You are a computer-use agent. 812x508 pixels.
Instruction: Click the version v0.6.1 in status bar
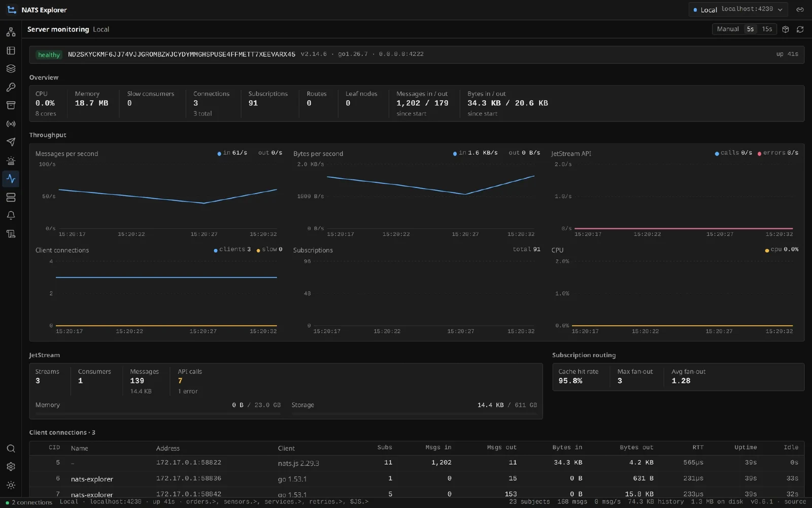[x=762, y=502]
